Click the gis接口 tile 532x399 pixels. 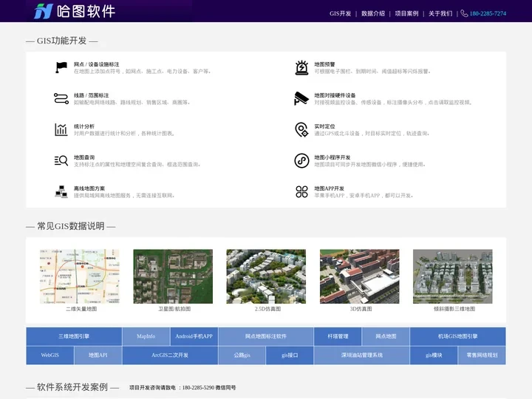pos(290,355)
